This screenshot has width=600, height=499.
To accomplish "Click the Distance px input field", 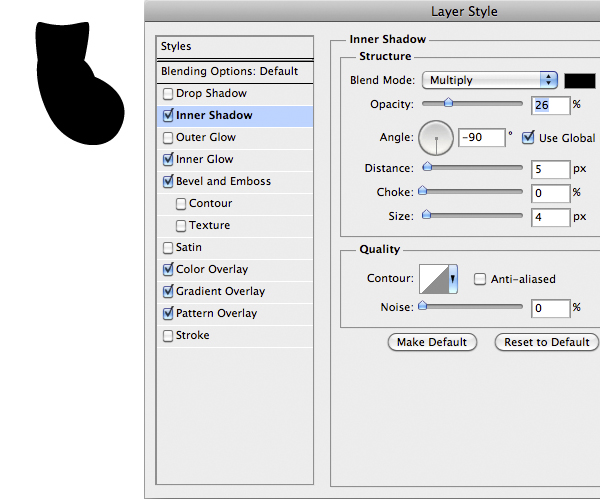I will [550, 169].
